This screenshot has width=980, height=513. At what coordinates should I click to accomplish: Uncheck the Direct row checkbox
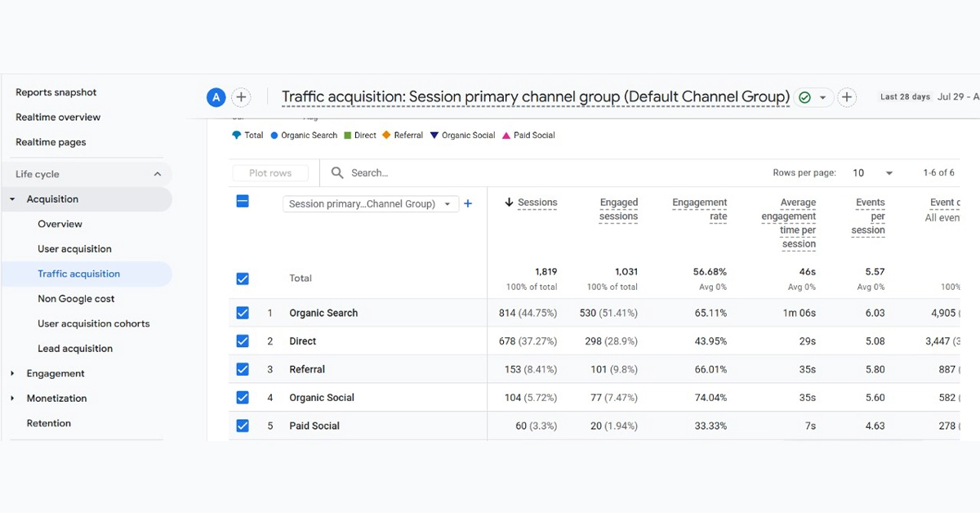243,341
